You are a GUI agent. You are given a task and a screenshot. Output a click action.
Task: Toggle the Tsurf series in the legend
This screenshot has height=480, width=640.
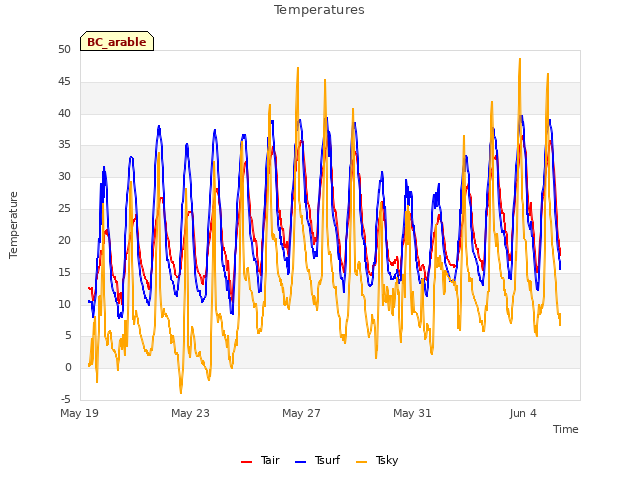point(317,460)
